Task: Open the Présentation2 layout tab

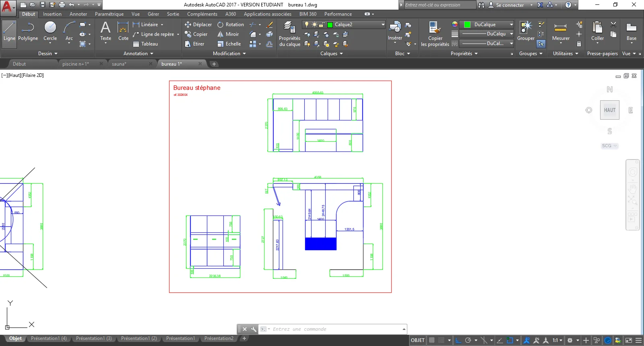Action: click(219, 338)
